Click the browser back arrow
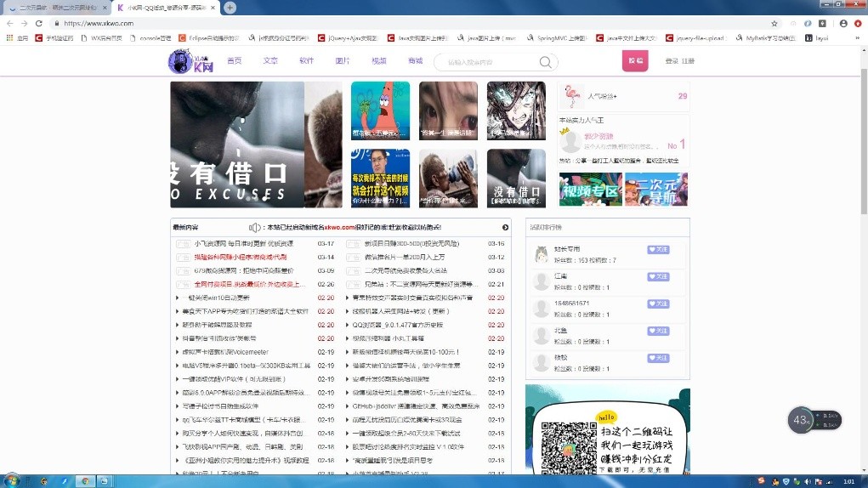Image resolution: width=868 pixels, height=488 pixels. pyautogui.click(x=9, y=23)
